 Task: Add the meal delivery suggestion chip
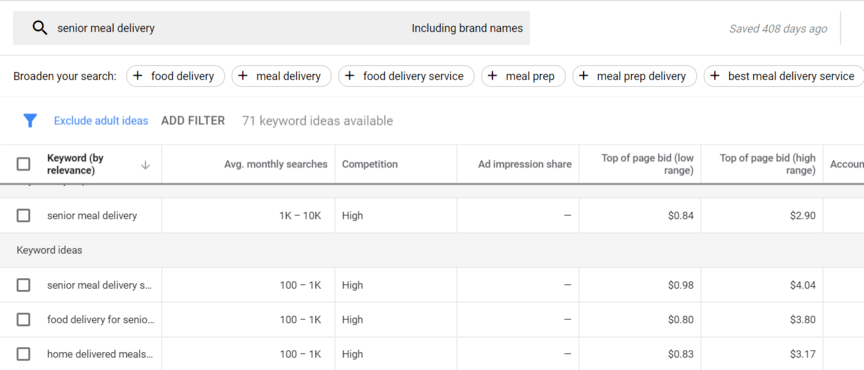pyautogui.click(x=282, y=76)
